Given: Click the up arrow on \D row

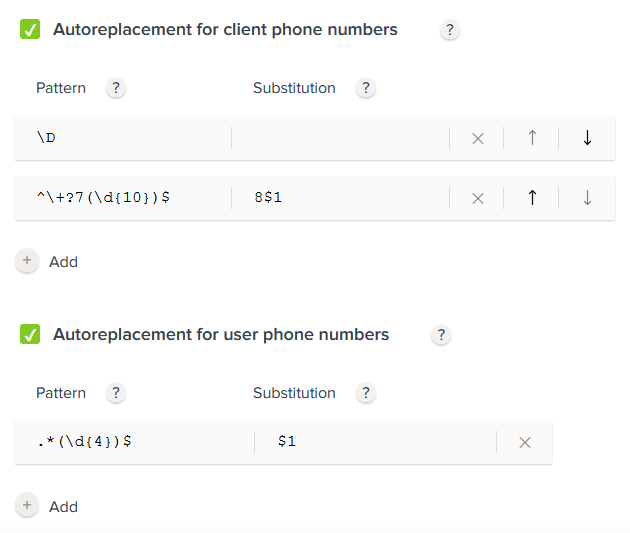Looking at the screenshot, I should tap(532, 138).
